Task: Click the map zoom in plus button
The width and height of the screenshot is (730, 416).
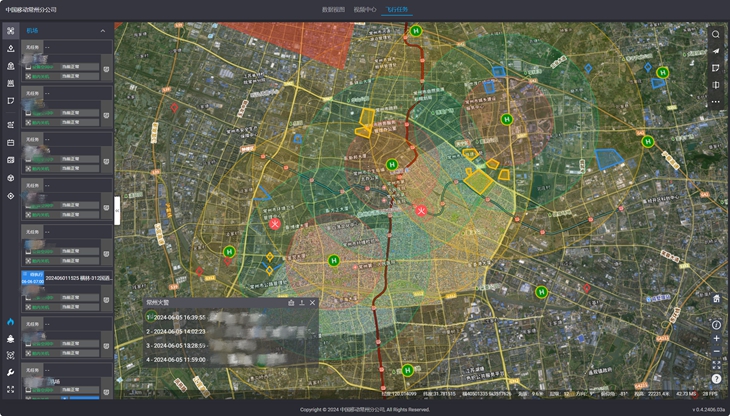Action: pos(716,339)
